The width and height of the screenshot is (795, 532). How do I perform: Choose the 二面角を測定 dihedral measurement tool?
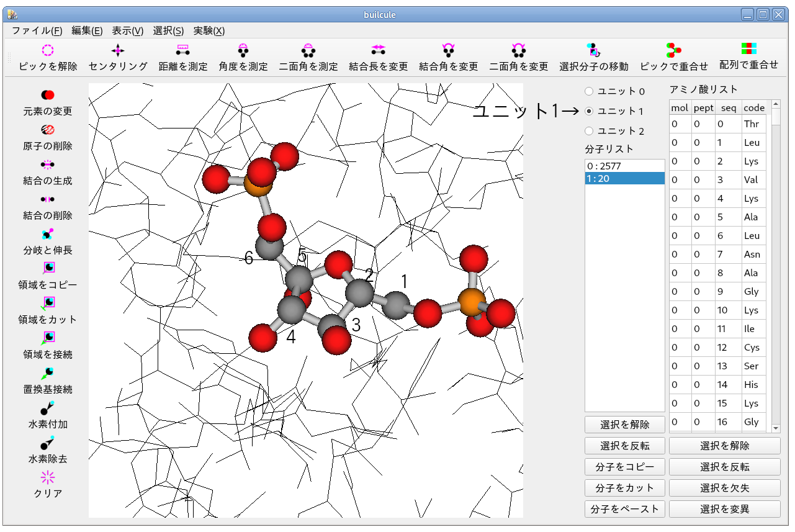click(x=308, y=51)
